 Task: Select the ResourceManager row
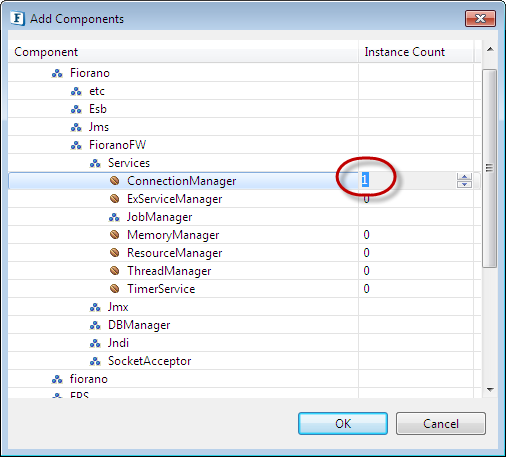click(x=244, y=253)
